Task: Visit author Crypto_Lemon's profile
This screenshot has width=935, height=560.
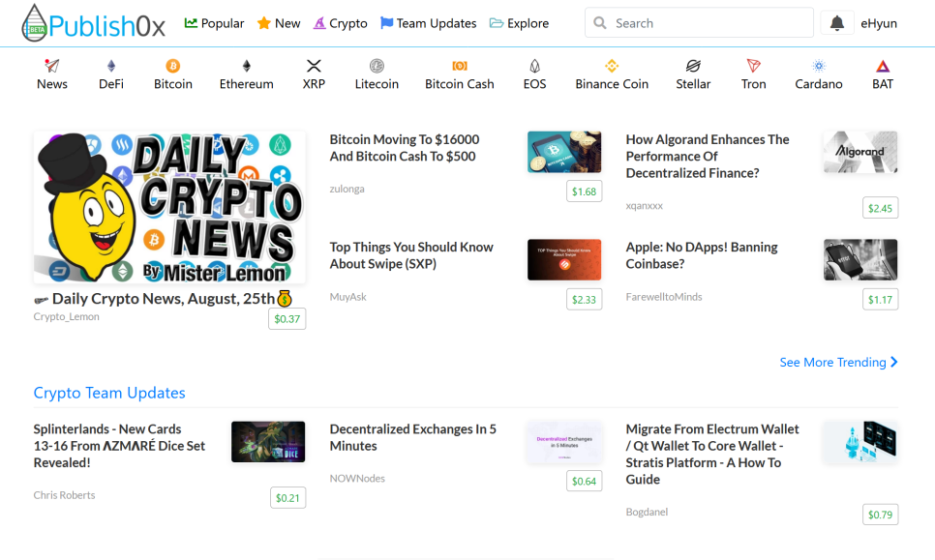Action: [x=66, y=316]
